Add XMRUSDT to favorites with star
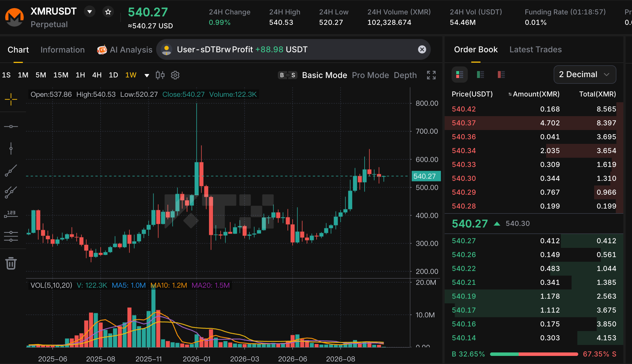This screenshot has height=364, width=632. 108,12
